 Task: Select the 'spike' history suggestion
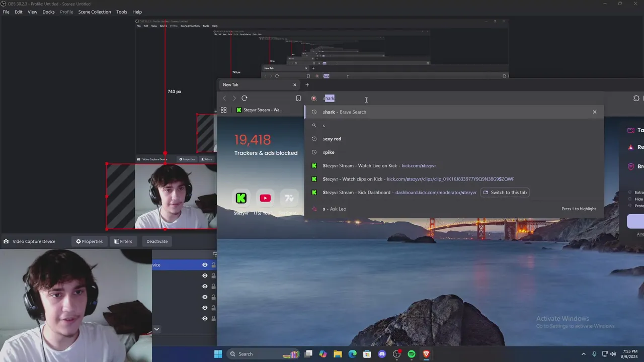(x=454, y=152)
